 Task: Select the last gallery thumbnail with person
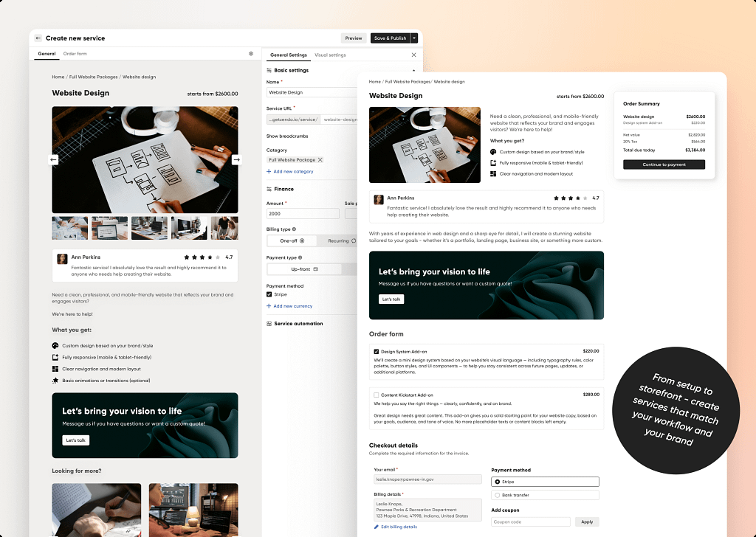pos(224,228)
